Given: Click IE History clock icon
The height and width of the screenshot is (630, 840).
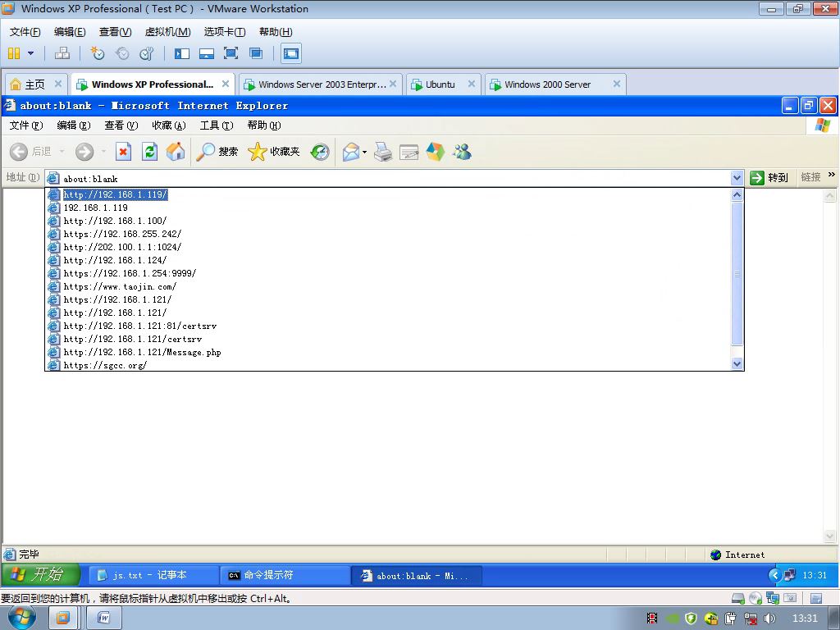Looking at the screenshot, I should 320,152.
